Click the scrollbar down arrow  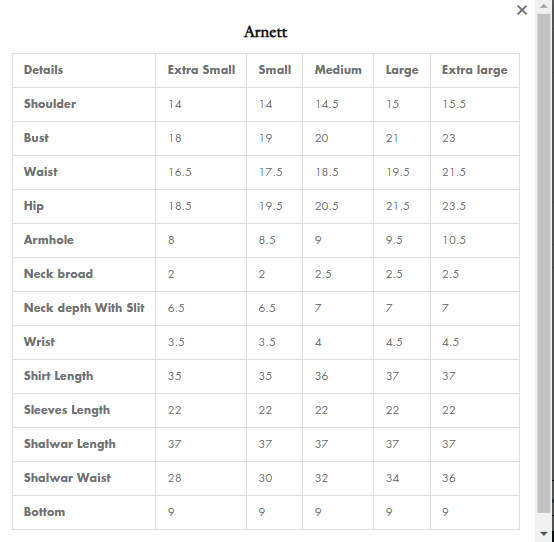544,534
